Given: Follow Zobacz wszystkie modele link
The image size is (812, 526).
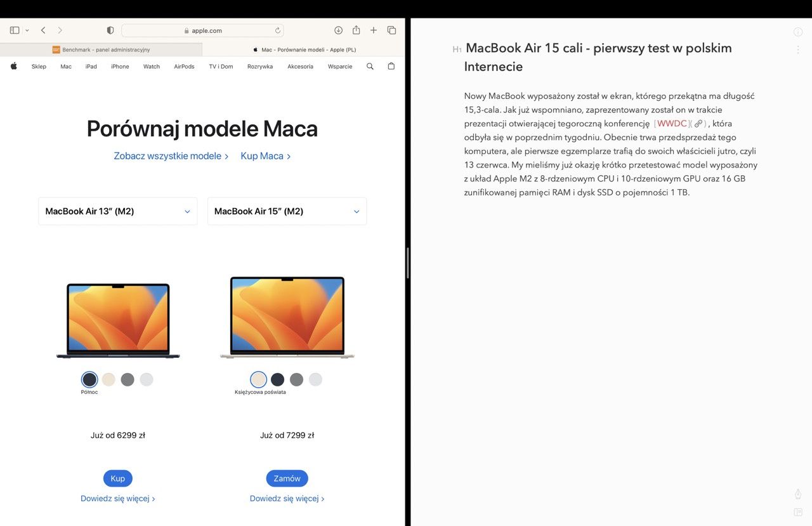Looking at the screenshot, I should 171,156.
